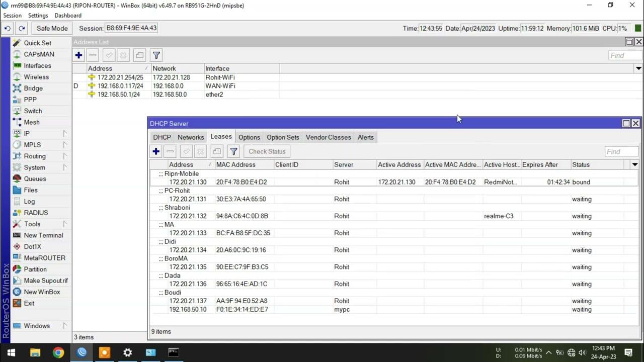
Task: Sort by Interface column header
Action: coord(242,68)
